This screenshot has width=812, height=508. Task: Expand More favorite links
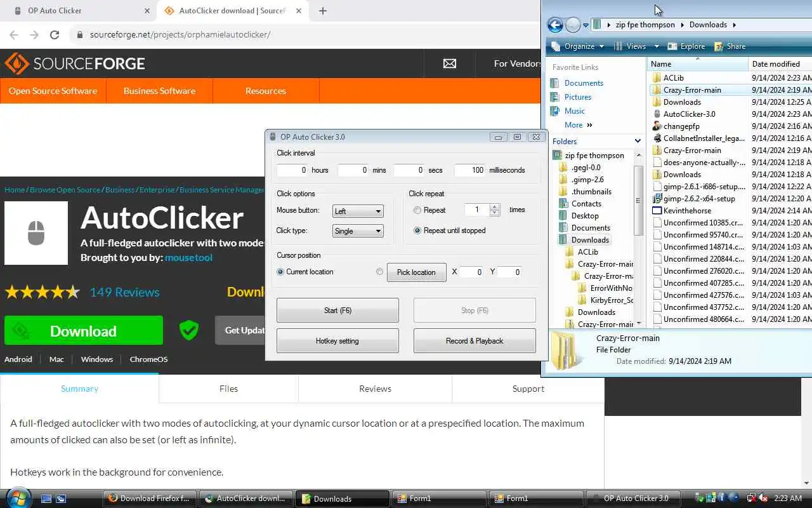pos(579,125)
